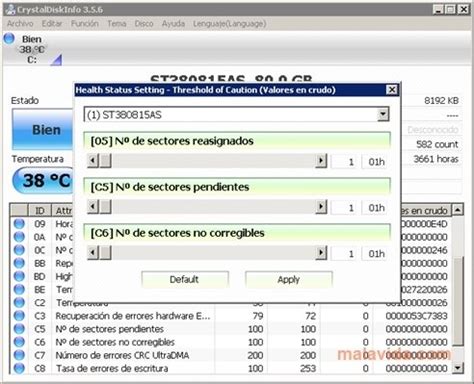This screenshot has width=474, height=384.
Task: Maximize the CrystalDiskInfo window
Action: pos(450,10)
